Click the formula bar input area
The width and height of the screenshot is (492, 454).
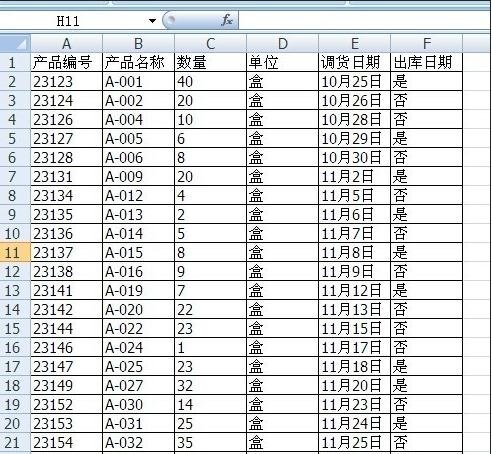[365, 21]
